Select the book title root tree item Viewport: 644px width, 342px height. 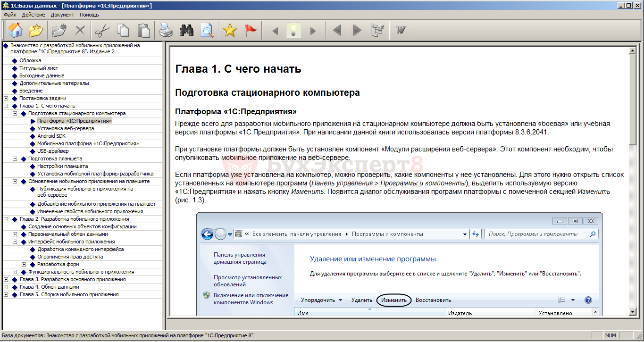(75, 49)
